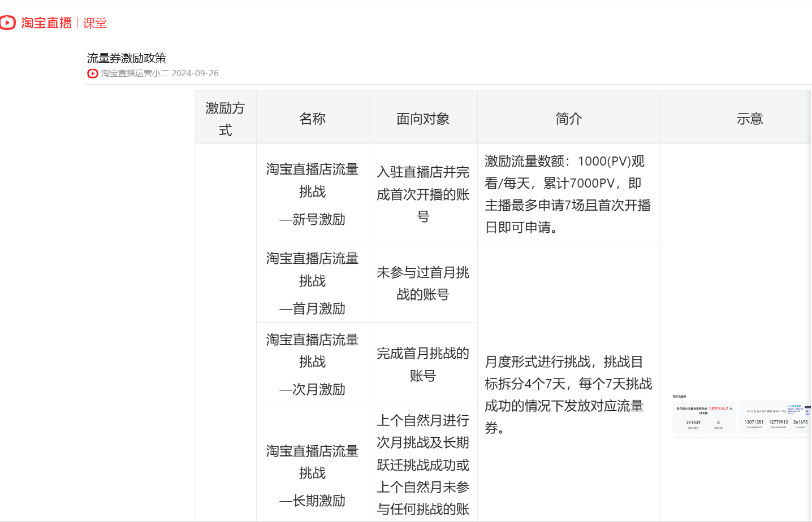Screen dimensions: 812x522
Task: Click the author avatar icon beside 淘宝直播运营小二
Action: [93, 73]
